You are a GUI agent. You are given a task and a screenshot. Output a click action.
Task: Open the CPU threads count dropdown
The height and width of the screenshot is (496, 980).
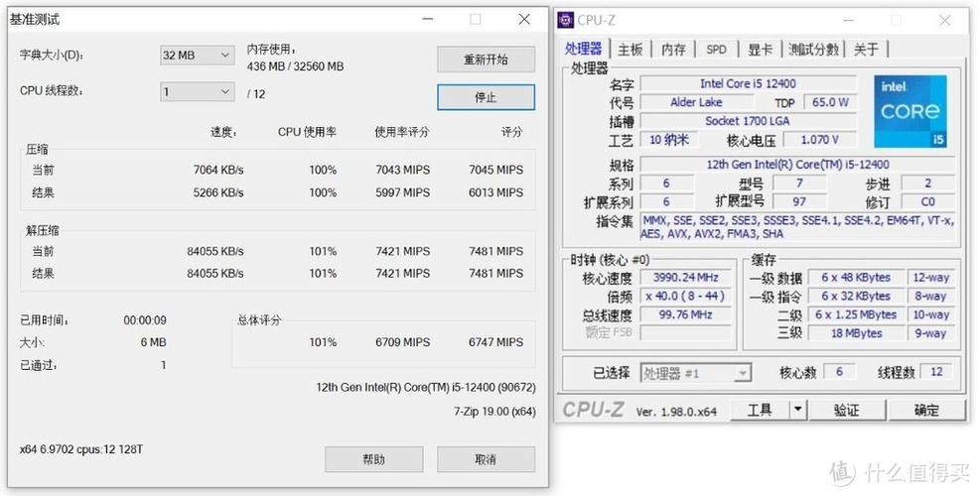click(x=198, y=92)
